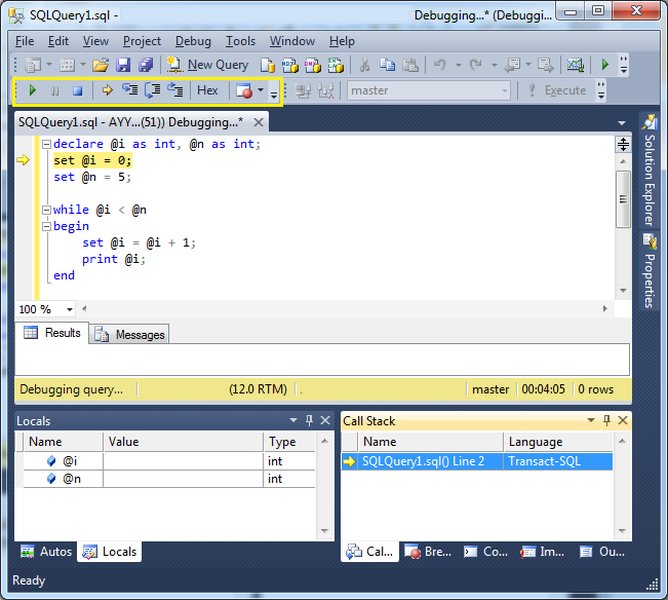The image size is (668, 600).
Task: Switch to the Output tab
Action: click(x=602, y=551)
